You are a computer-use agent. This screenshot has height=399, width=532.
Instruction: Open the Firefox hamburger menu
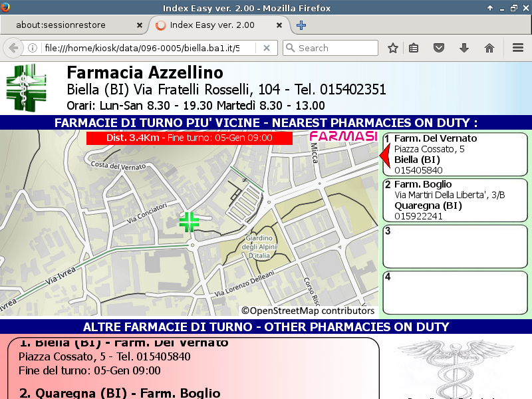[x=518, y=48]
